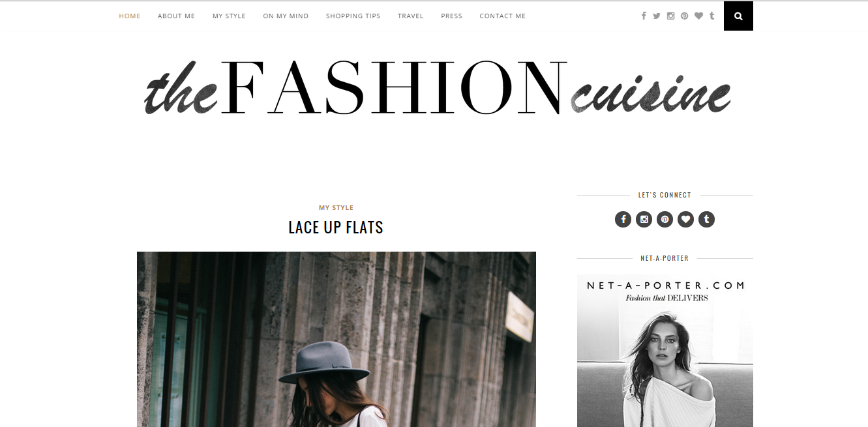Go to the About Me menu item

(176, 16)
